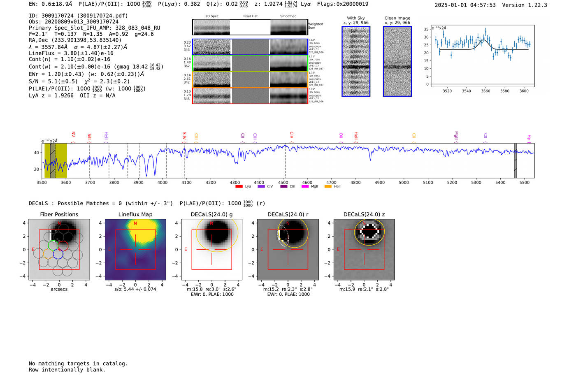
Task: Click the Version 1.22.3 label
Action: [525, 5]
